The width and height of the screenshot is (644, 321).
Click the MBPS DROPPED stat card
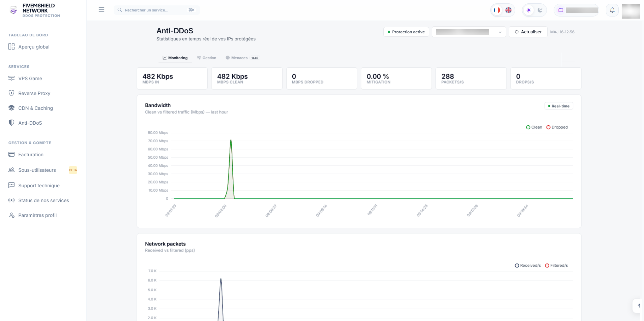pyautogui.click(x=322, y=78)
